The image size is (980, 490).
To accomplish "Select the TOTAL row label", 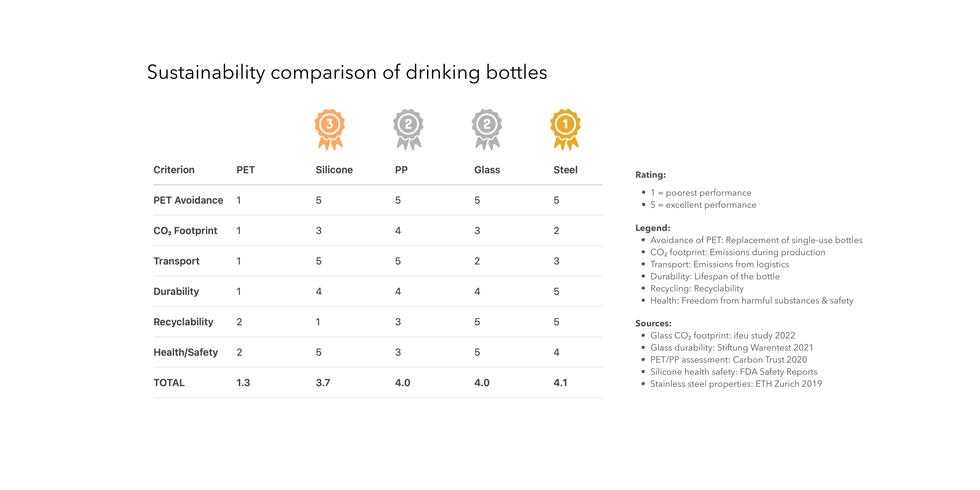I will [x=169, y=383].
